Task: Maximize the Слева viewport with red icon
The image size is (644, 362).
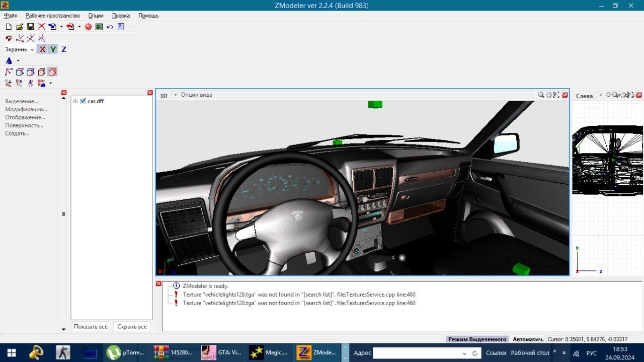Action: pos(639,95)
